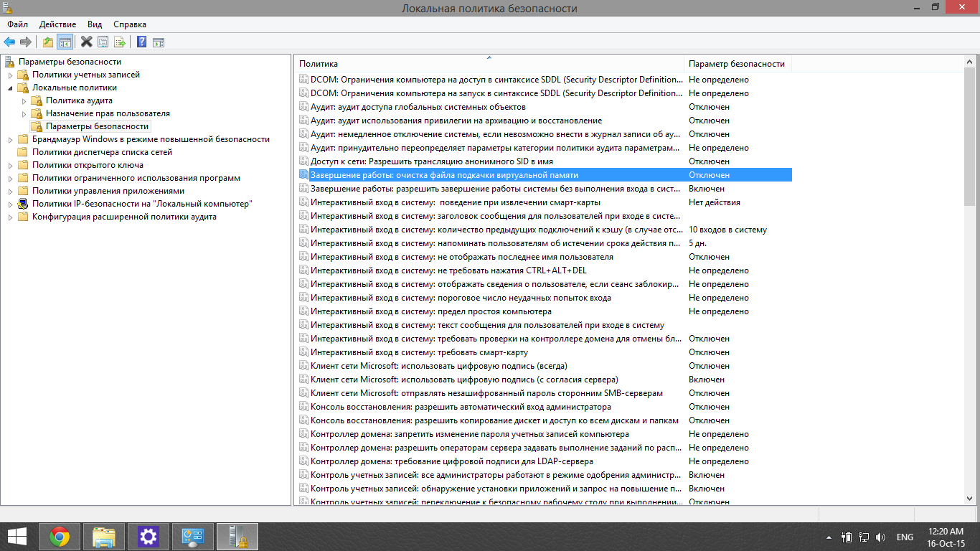The height and width of the screenshot is (551, 980).
Task: Open Help with the blue question mark icon
Action: coord(142,42)
